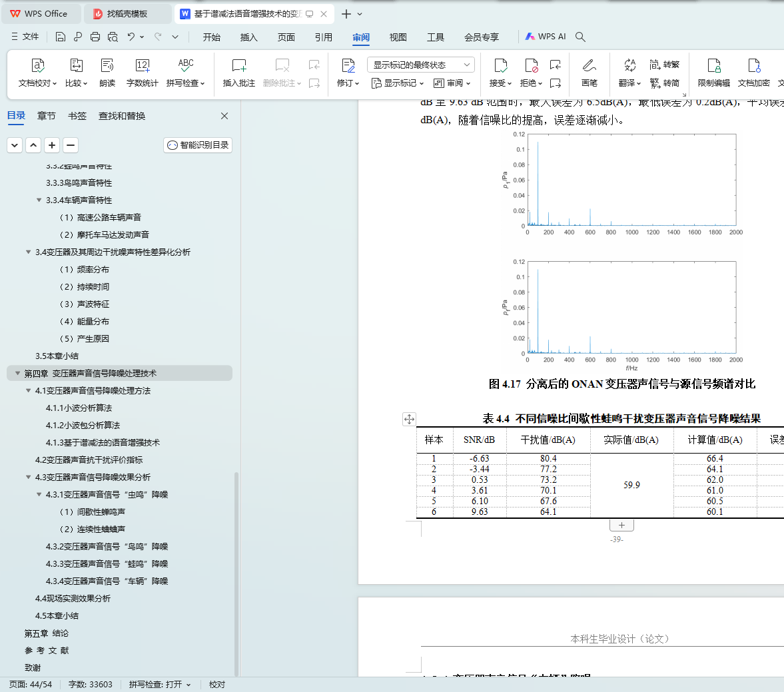Image resolution: width=784 pixels, height=692 pixels.
Task: Click 拒绝 reject changes icon
Action: point(531,65)
